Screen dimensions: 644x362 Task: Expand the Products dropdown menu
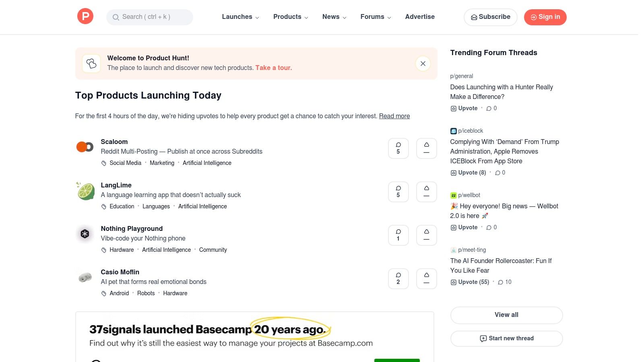point(291,17)
